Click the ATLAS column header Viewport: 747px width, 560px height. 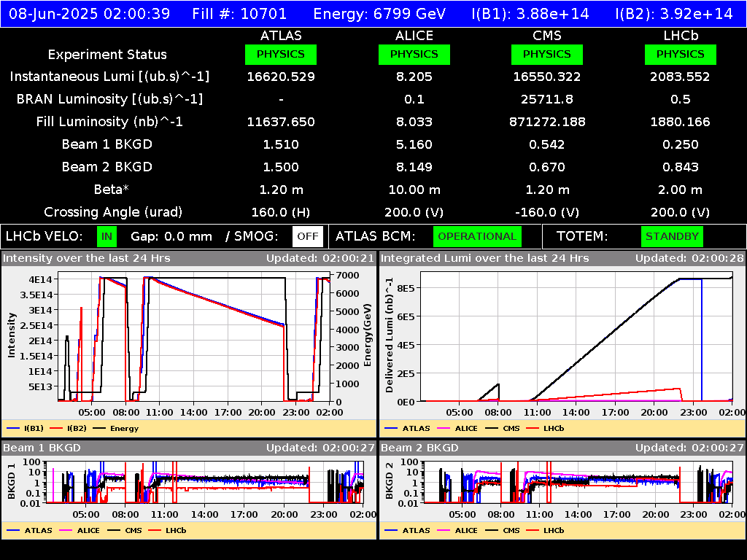(281, 36)
